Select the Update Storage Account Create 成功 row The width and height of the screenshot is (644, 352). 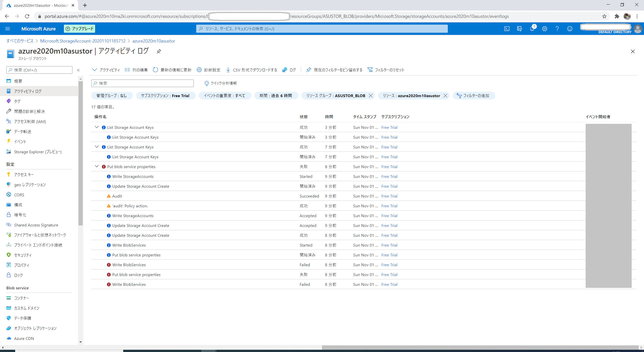364,235
